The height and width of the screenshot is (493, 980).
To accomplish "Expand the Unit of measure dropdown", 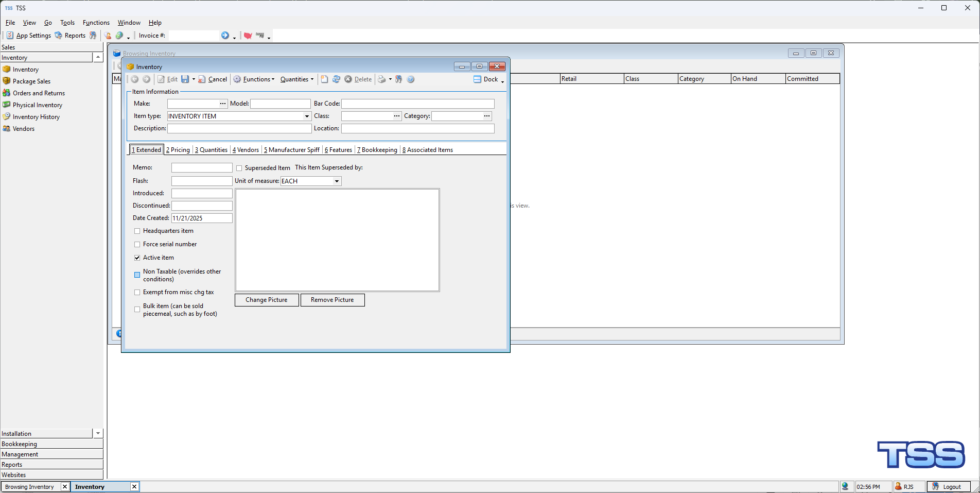I will [337, 181].
